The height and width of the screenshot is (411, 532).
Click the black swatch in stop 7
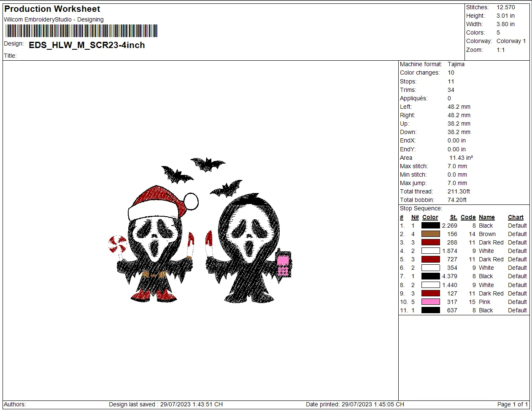(431, 276)
